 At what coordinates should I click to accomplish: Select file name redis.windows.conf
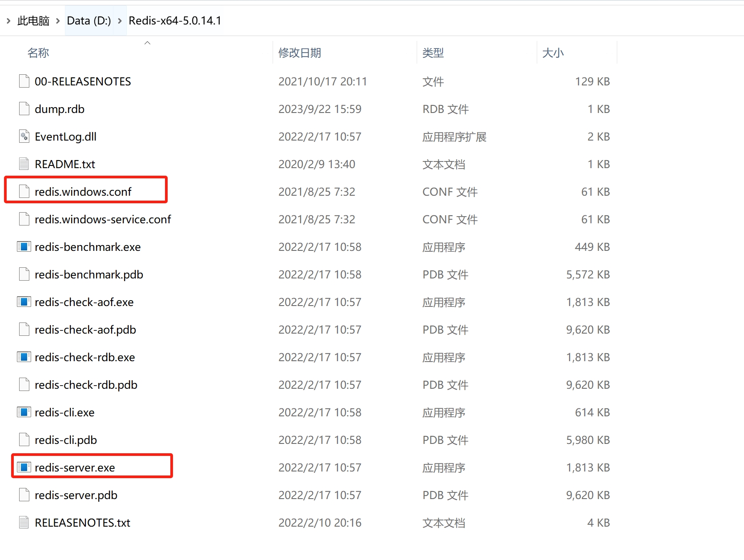tap(83, 192)
